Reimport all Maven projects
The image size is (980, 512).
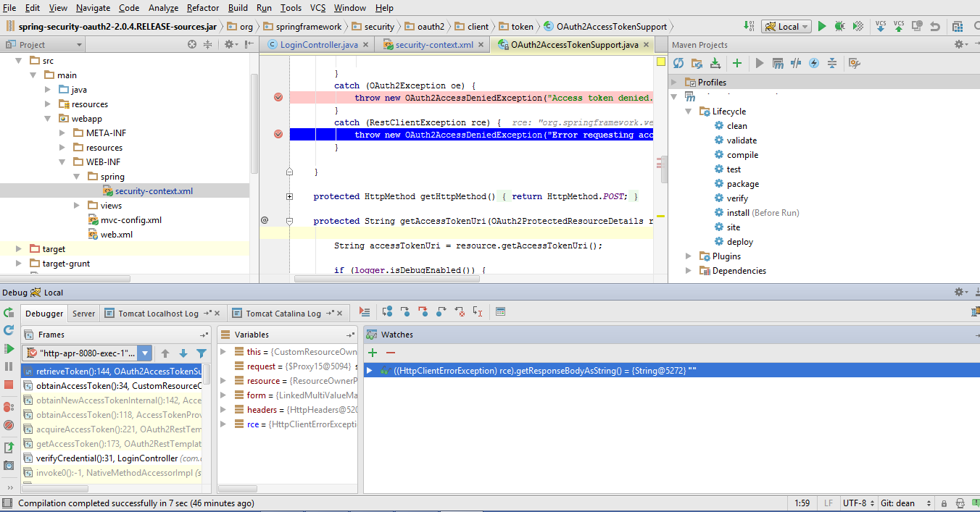[x=678, y=64]
